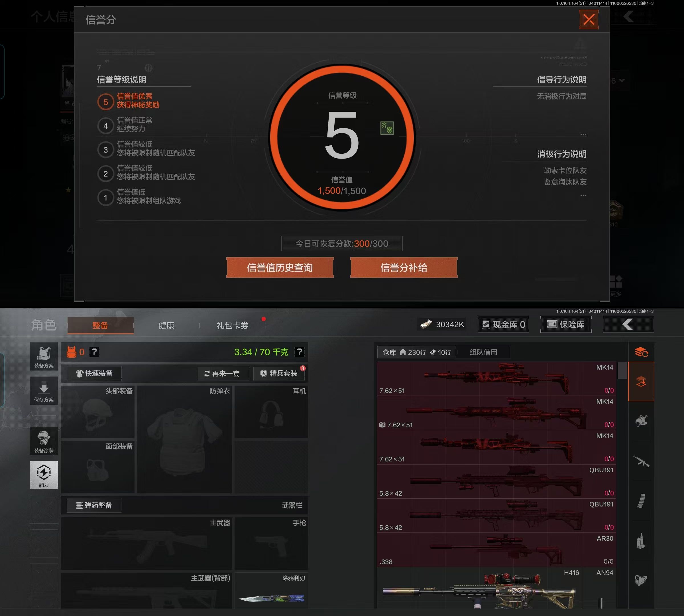Viewport: 684px width, 616px height.
Task: Open the 精兵套装 button
Action: (x=279, y=373)
